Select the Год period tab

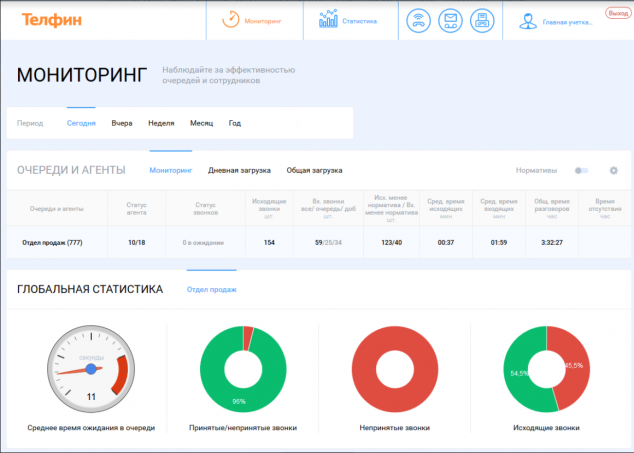tap(235, 123)
